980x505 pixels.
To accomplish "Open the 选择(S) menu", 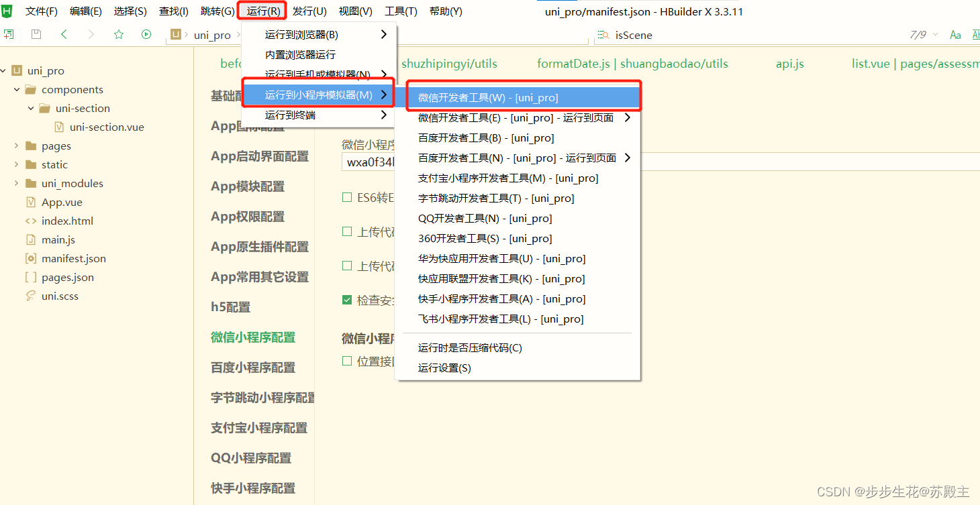I will (130, 11).
